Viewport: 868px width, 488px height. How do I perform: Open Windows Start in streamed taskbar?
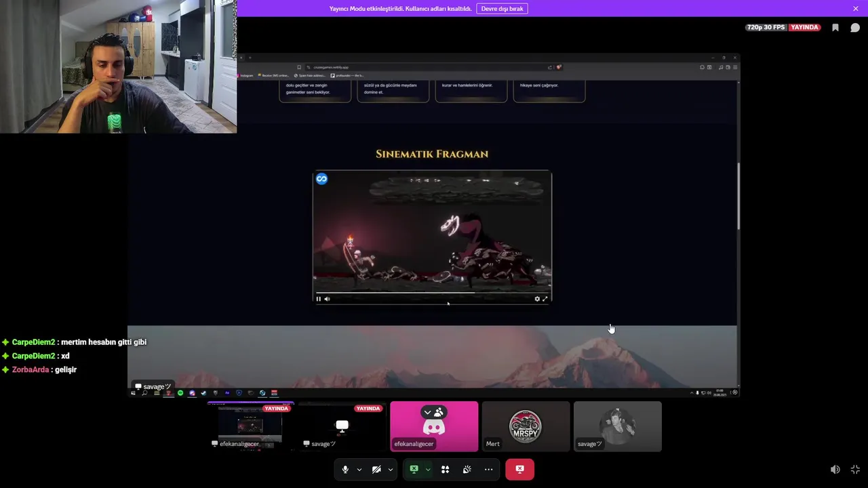[x=134, y=393]
